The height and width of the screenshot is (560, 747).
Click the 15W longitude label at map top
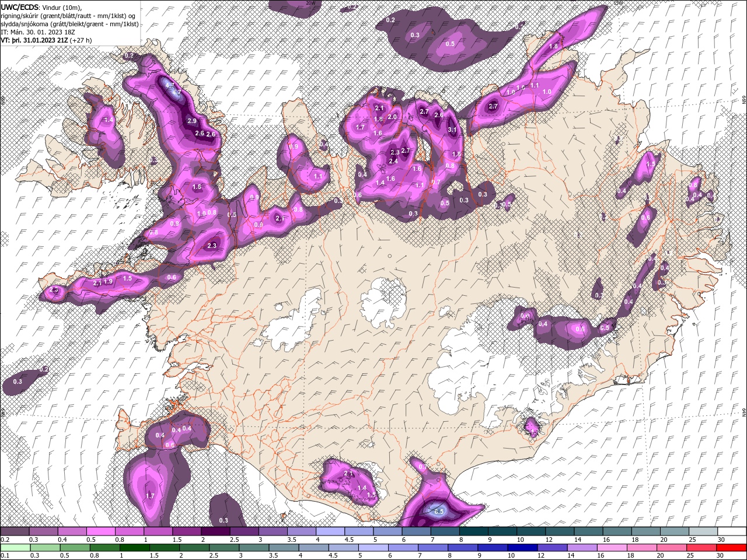point(619,3)
